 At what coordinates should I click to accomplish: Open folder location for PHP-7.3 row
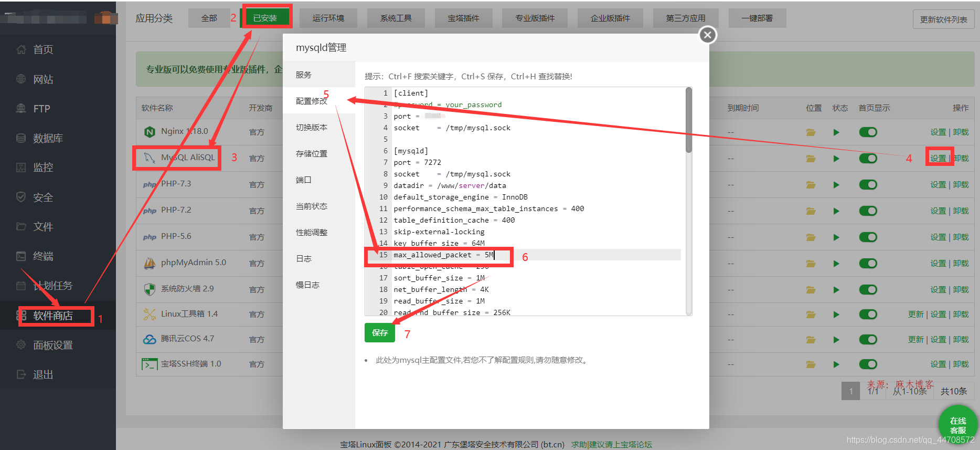(x=811, y=185)
